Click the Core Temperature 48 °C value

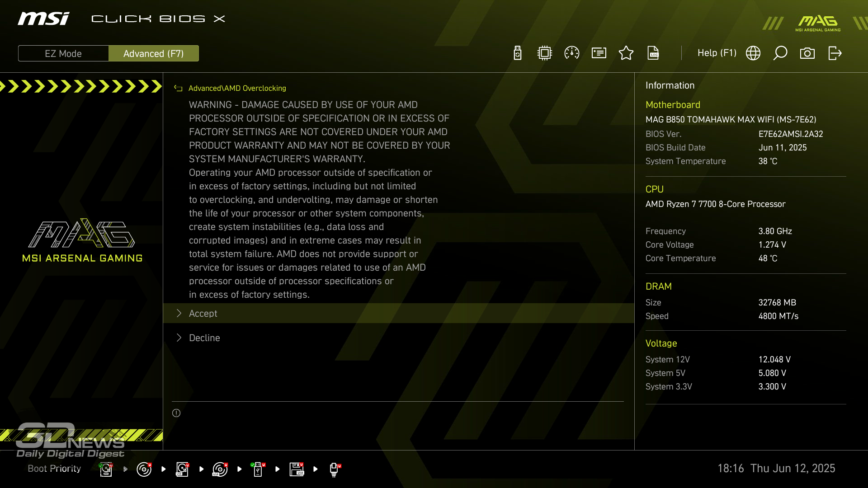point(768,258)
